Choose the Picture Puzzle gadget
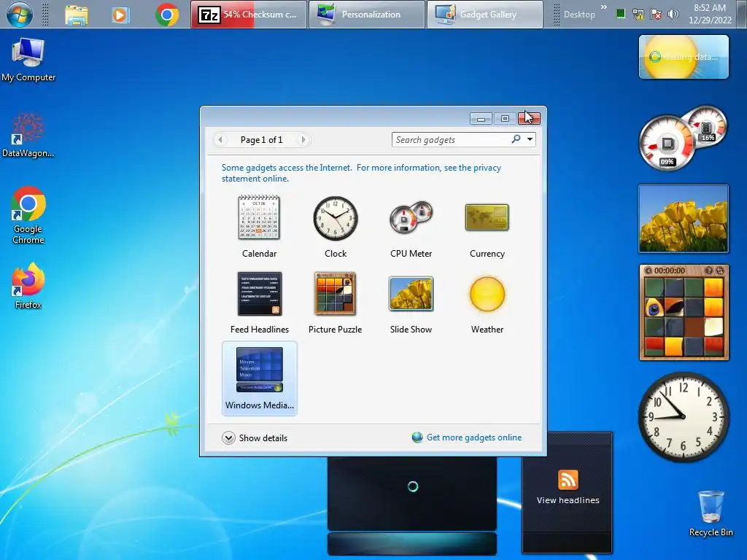Screen dimensions: 747x560 tap(336, 303)
